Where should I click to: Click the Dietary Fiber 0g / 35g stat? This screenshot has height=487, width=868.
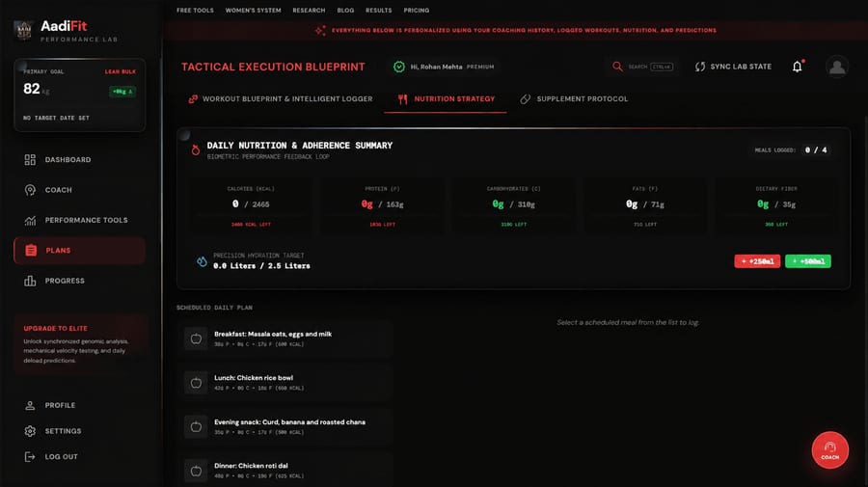[x=776, y=205]
